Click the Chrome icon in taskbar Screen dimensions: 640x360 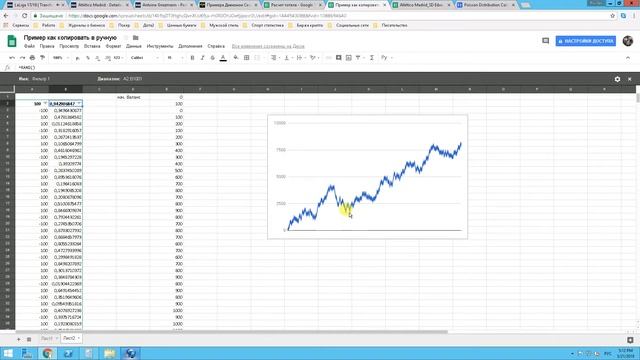[x=47, y=353]
